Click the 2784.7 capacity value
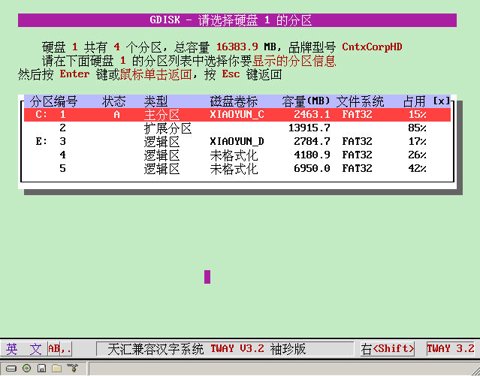480x376 pixels. pos(312,141)
